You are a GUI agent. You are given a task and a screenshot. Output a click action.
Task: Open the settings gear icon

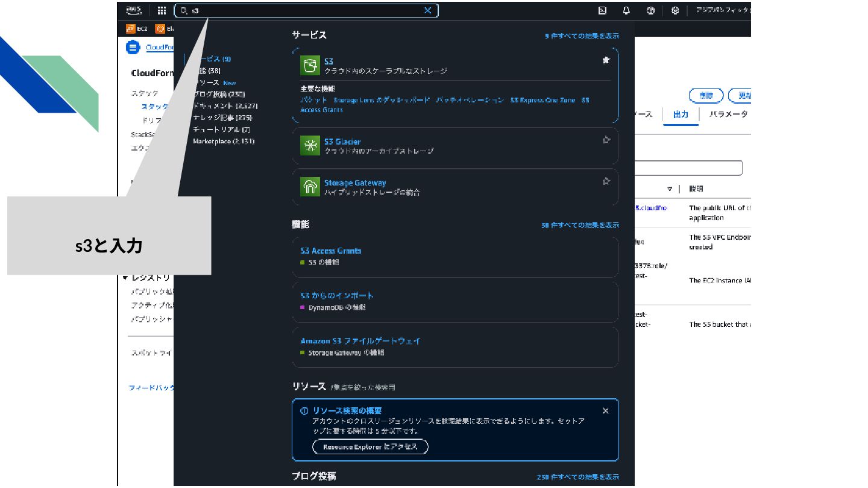coord(675,10)
